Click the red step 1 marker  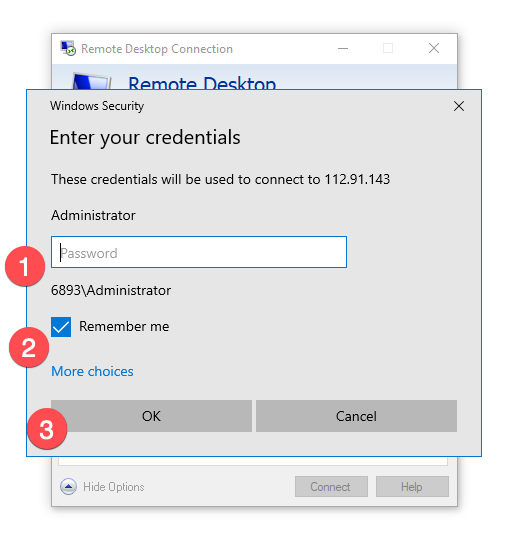[x=25, y=266]
